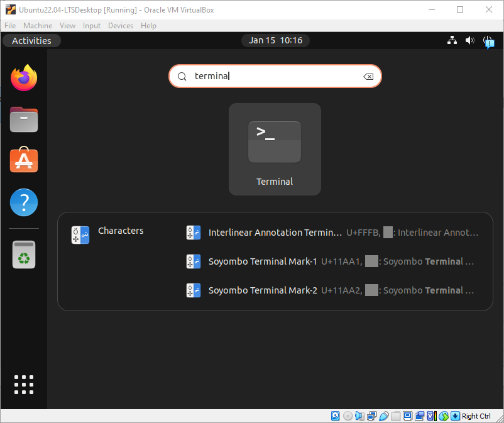Select Soyombo Terminal Mark-1 search result

click(263, 261)
